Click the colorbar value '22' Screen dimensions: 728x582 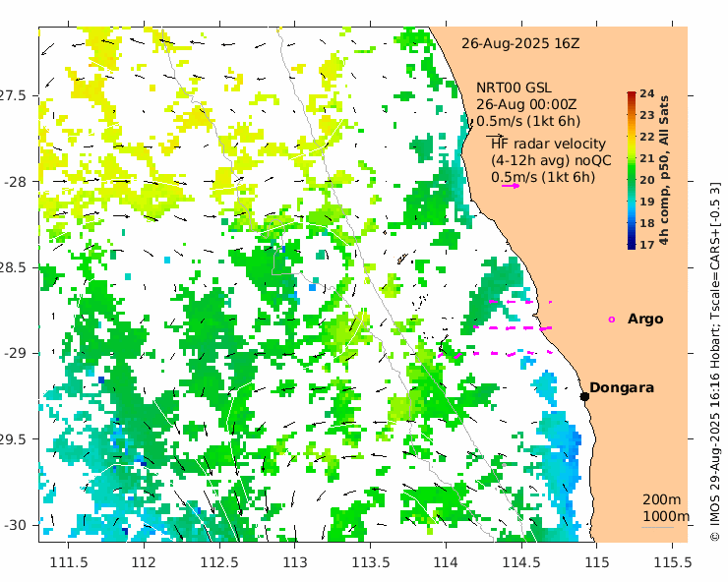click(x=646, y=137)
